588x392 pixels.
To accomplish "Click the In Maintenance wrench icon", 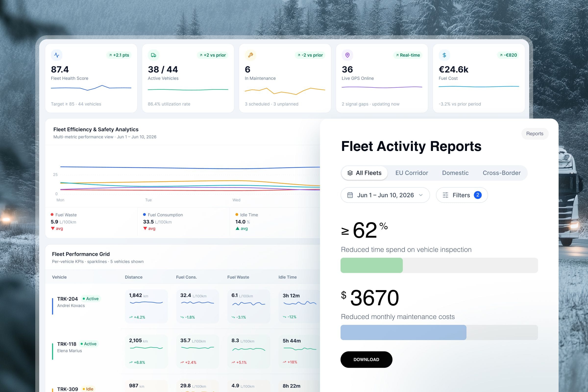I will pos(250,55).
